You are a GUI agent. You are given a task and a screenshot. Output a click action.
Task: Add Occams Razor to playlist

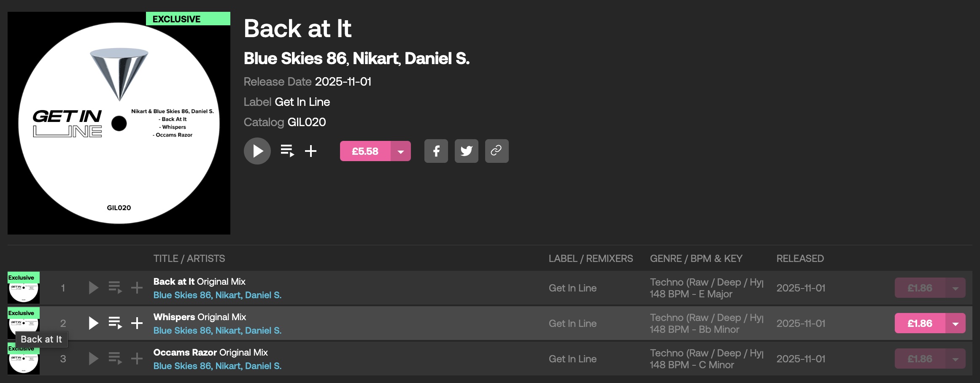(137, 359)
